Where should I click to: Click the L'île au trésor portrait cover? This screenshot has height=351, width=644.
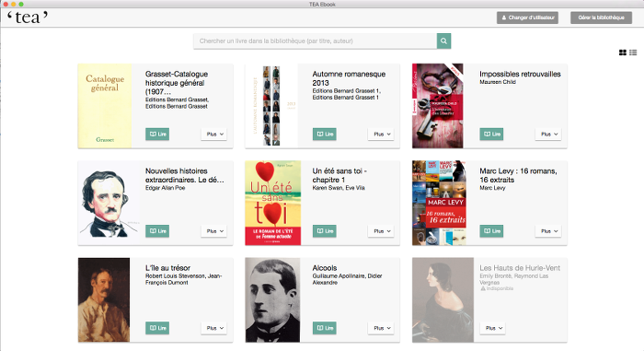pos(104,300)
